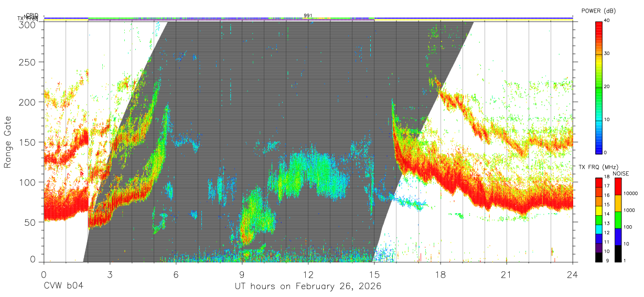Click the '30' tick on POWER colorbar
The height and width of the screenshot is (297, 644).
(606, 53)
